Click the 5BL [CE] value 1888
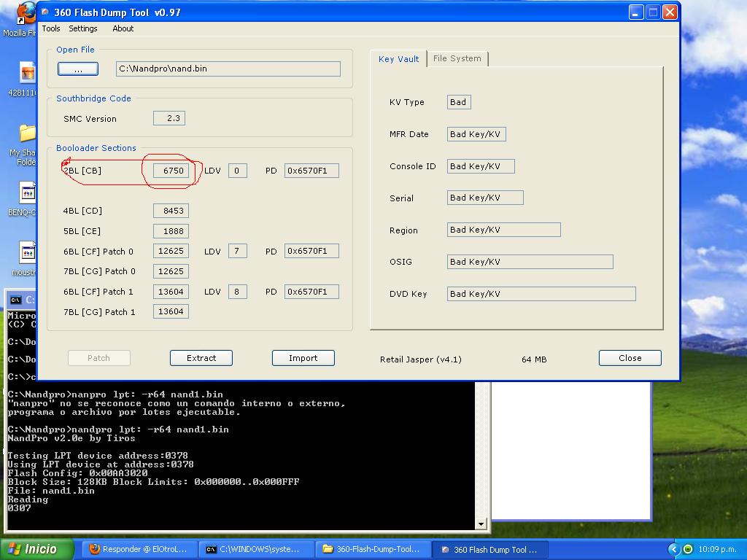 tap(171, 231)
